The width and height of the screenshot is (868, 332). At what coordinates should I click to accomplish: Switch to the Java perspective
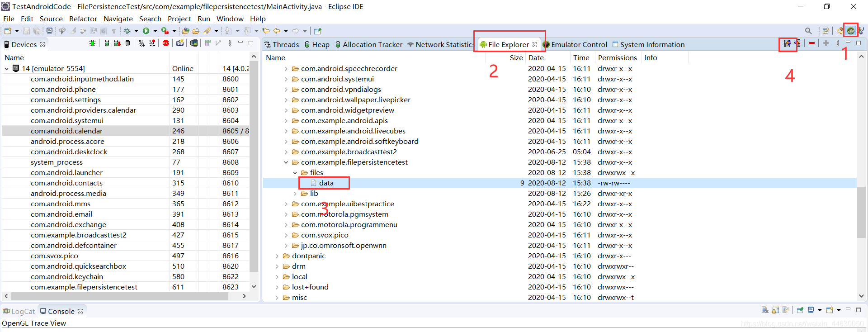tap(862, 31)
